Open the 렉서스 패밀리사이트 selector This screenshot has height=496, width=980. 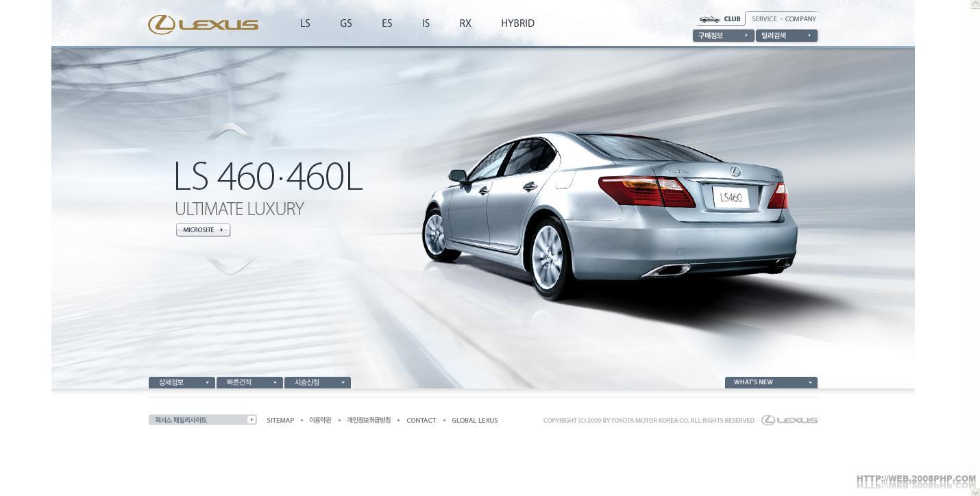click(202, 420)
